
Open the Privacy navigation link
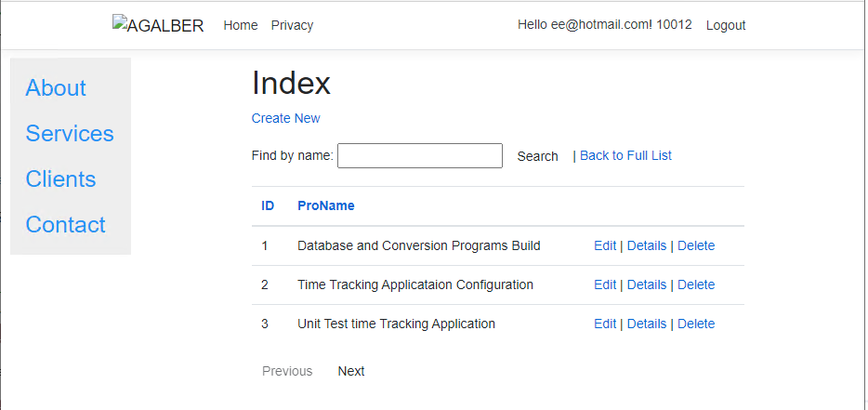tap(292, 25)
